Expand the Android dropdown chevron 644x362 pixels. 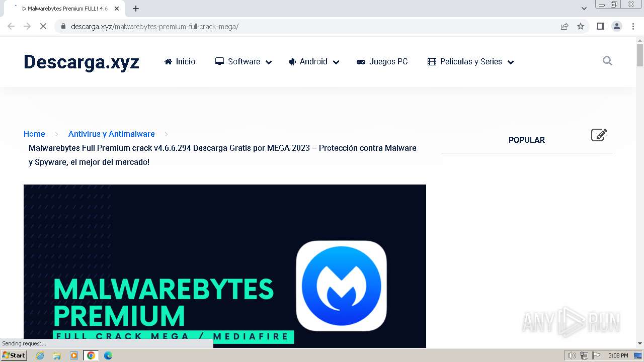point(336,62)
